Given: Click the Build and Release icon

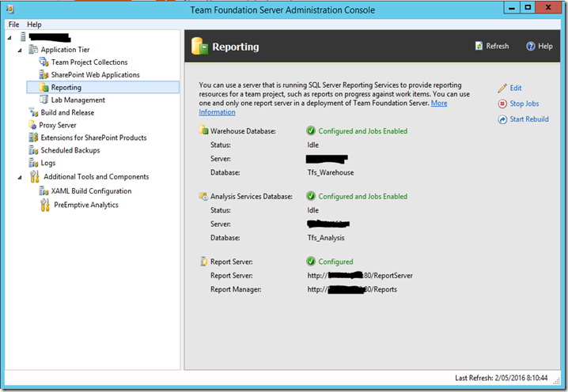Looking at the screenshot, I should pyautogui.click(x=33, y=112).
